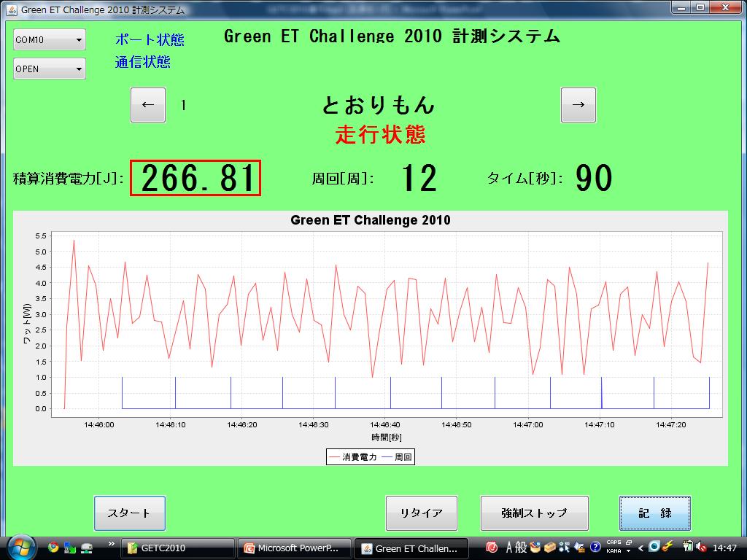Click the right arrow next team button
Viewport: 747px width, 560px height.
pos(578,105)
